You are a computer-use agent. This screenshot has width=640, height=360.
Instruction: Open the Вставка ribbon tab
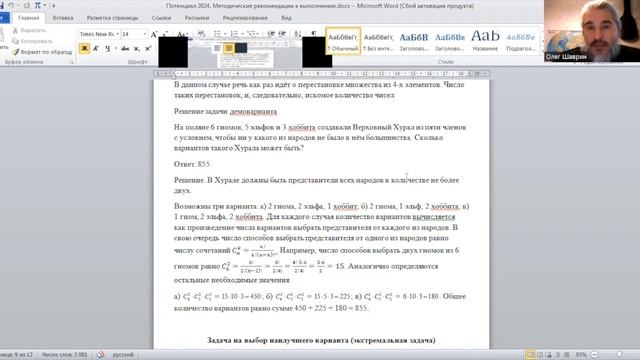point(63,18)
